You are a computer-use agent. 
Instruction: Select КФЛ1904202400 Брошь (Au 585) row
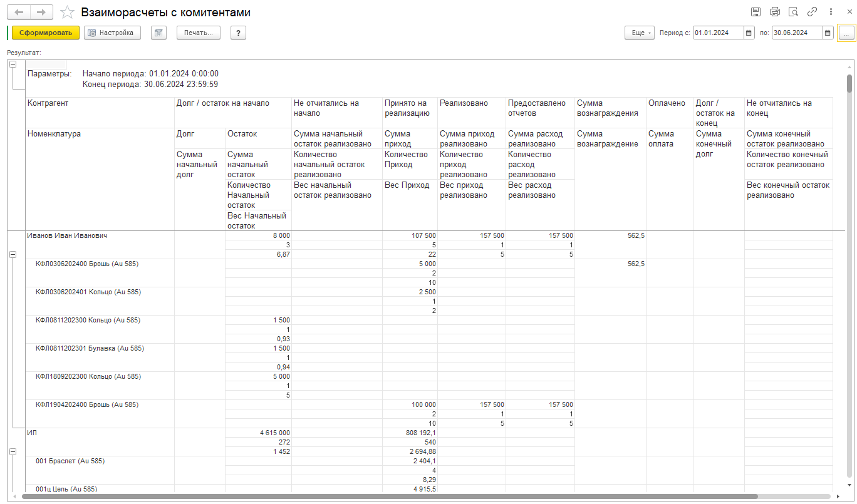click(x=87, y=404)
